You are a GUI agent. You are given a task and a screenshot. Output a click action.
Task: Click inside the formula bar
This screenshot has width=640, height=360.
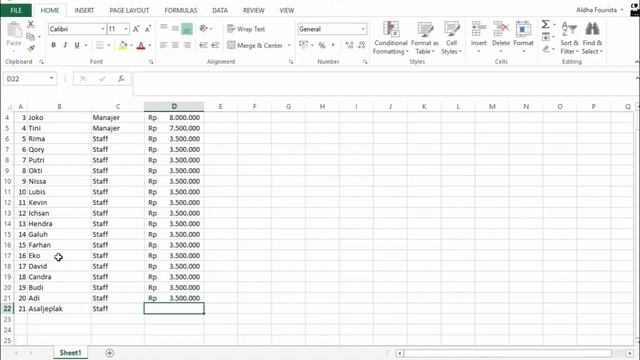384,84
